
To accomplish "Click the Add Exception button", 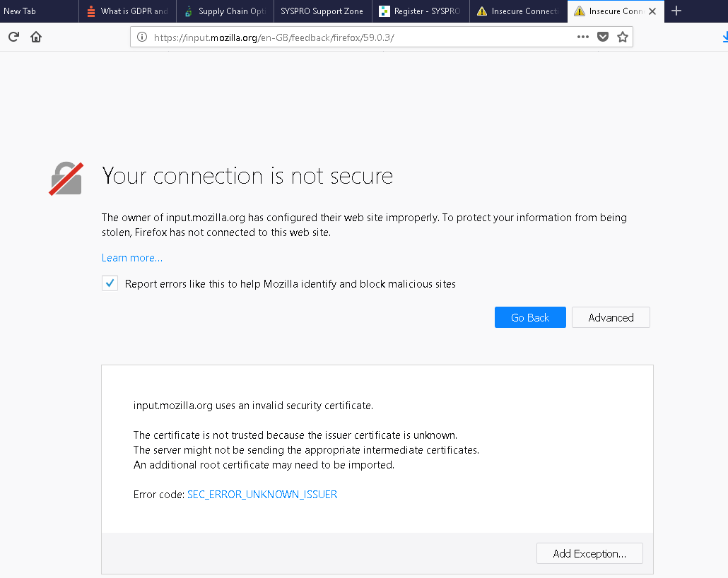I will (x=589, y=553).
